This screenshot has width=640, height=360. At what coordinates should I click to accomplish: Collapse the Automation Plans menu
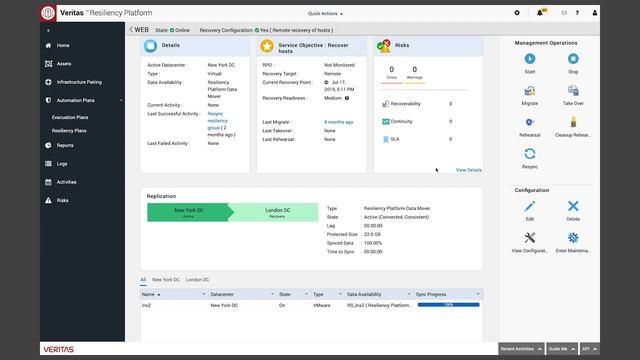tap(121, 100)
